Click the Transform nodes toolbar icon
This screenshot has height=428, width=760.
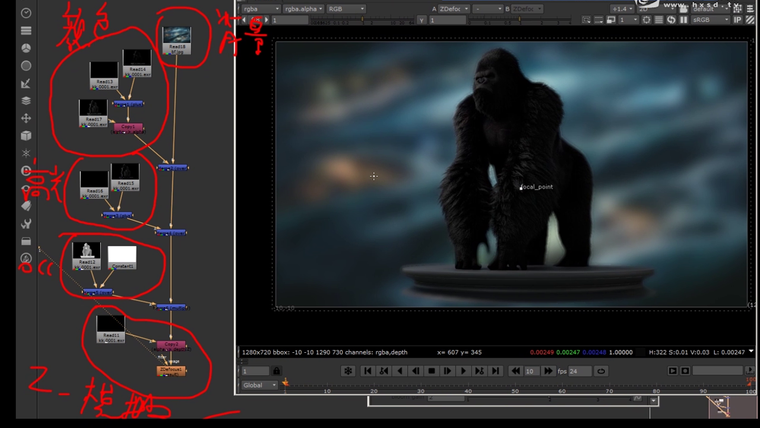[x=26, y=118]
